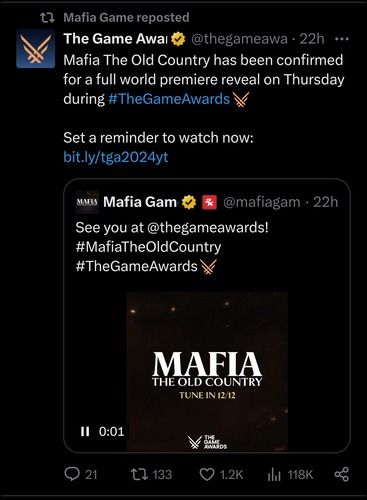Share the post via share icon
Viewport: 367px width, 500px height.
341,474
